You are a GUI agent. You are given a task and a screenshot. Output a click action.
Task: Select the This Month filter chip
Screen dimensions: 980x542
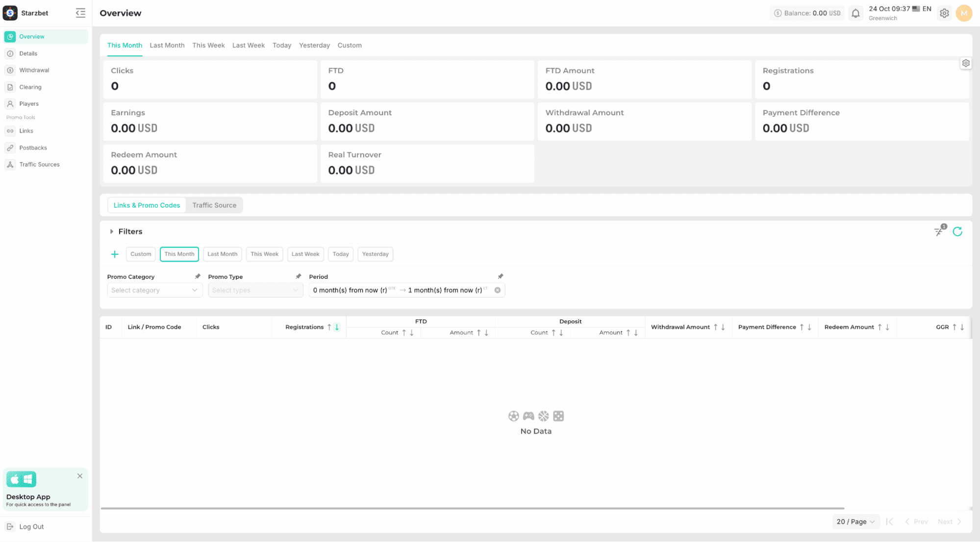pos(179,254)
